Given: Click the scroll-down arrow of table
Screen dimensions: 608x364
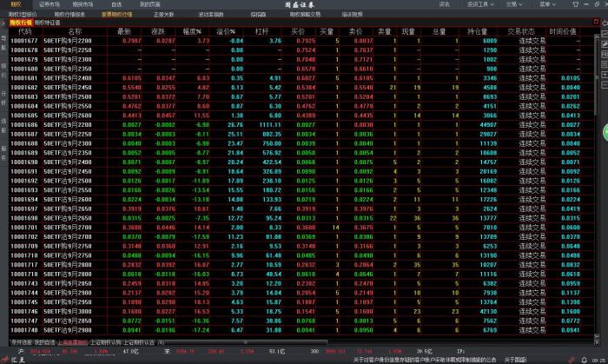Looking at the screenshot, I should [597, 336].
